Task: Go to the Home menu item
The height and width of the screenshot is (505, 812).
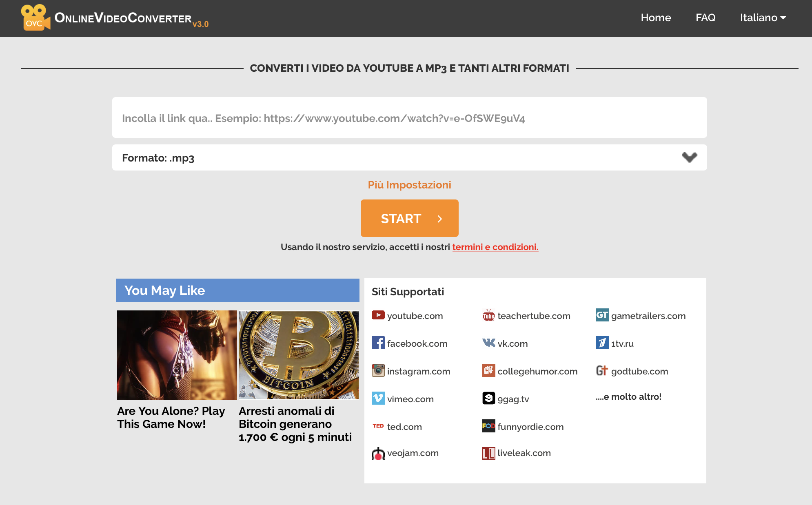Action: coord(655,18)
